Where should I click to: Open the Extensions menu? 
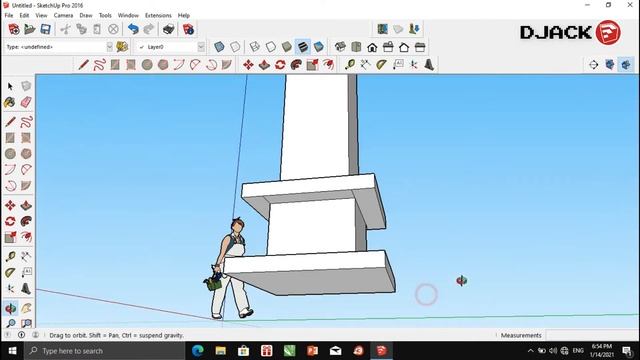pyautogui.click(x=158, y=15)
